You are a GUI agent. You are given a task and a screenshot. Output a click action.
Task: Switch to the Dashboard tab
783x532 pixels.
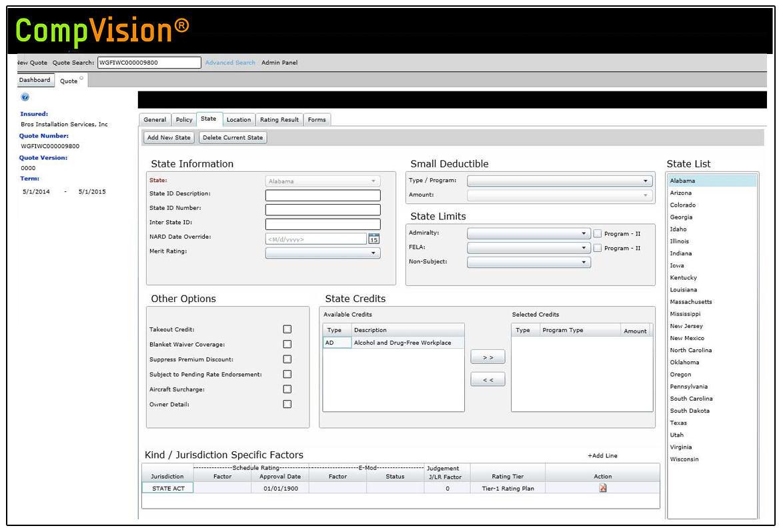tap(35, 80)
